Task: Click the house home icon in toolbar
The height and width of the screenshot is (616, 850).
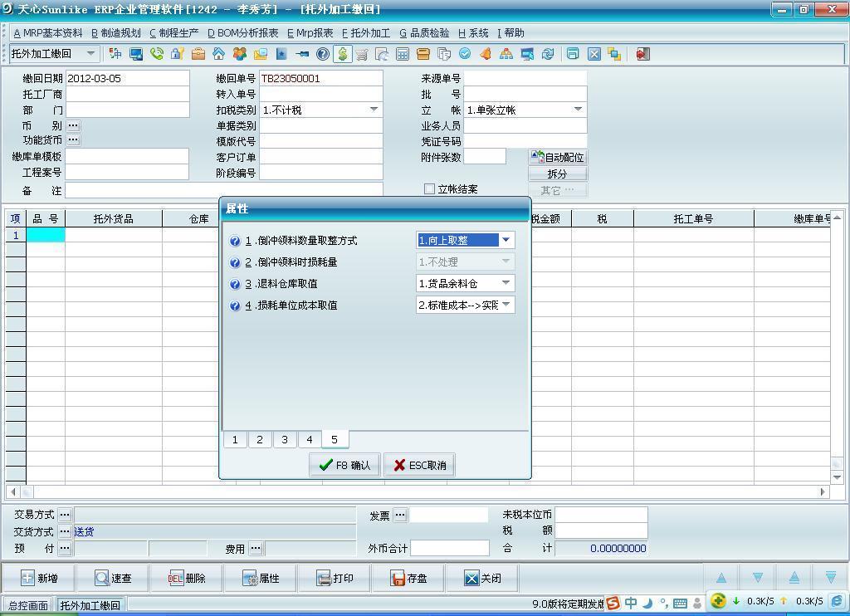Action: click(x=218, y=54)
